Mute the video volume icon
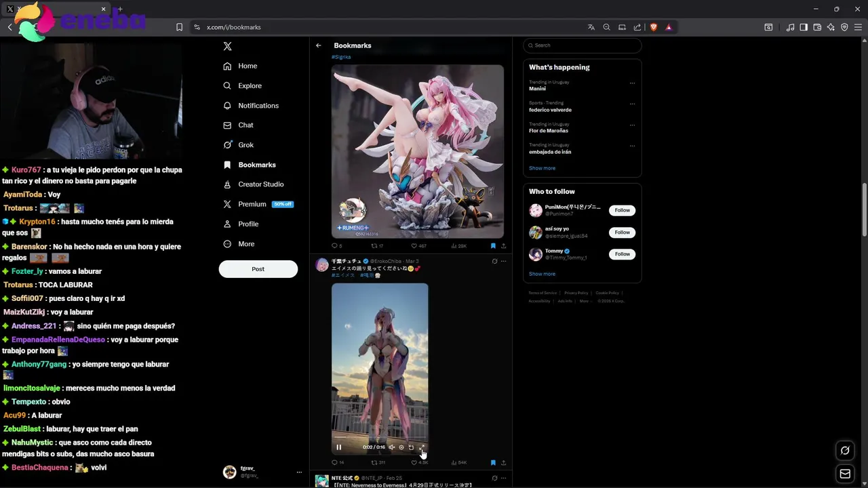 click(391, 447)
